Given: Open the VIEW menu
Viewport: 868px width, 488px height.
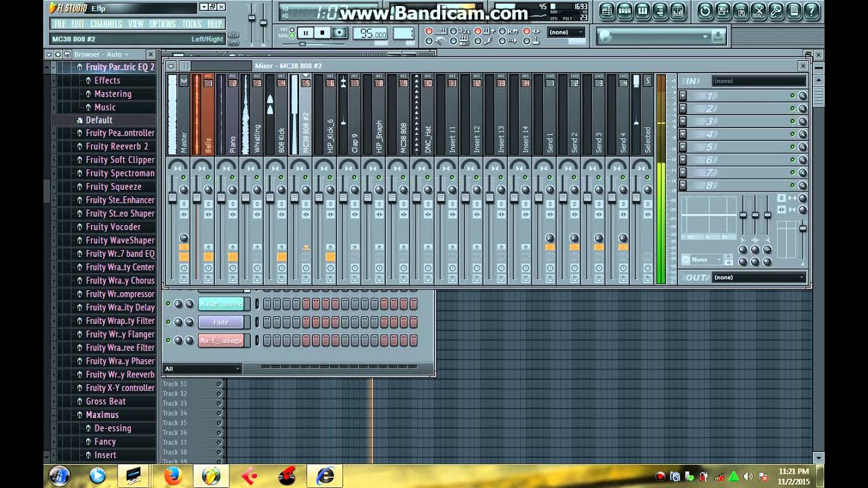Looking at the screenshot, I should (x=136, y=24).
